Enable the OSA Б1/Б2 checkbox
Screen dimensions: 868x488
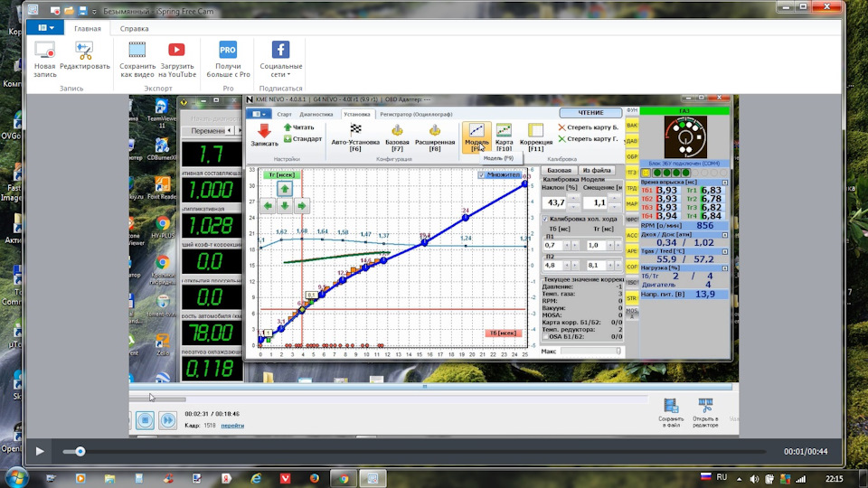click(544, 338)
